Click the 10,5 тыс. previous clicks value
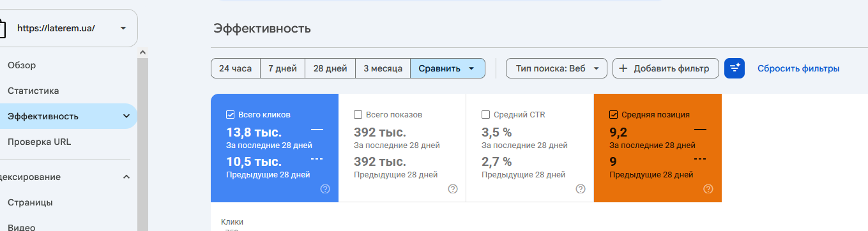 click(x=254, y=161)
